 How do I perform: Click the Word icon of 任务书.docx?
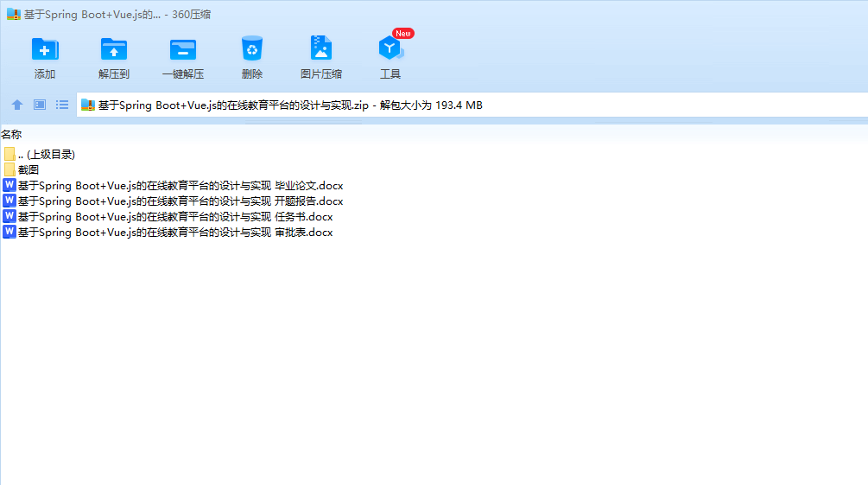(x=10, y=216)
